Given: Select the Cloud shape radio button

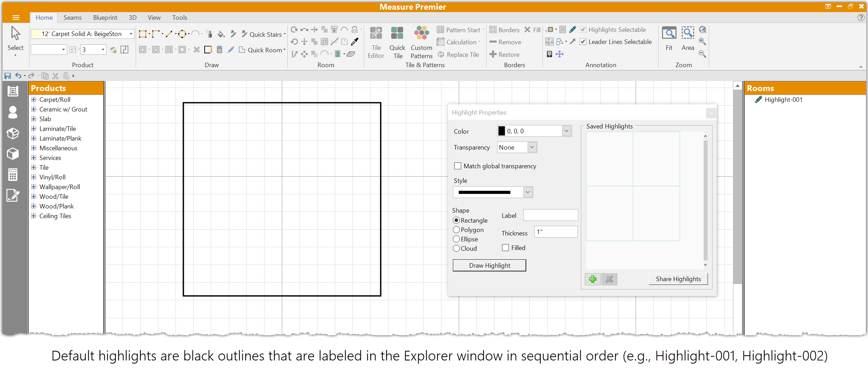Looking at the screenshot, I should pos(456,249).
